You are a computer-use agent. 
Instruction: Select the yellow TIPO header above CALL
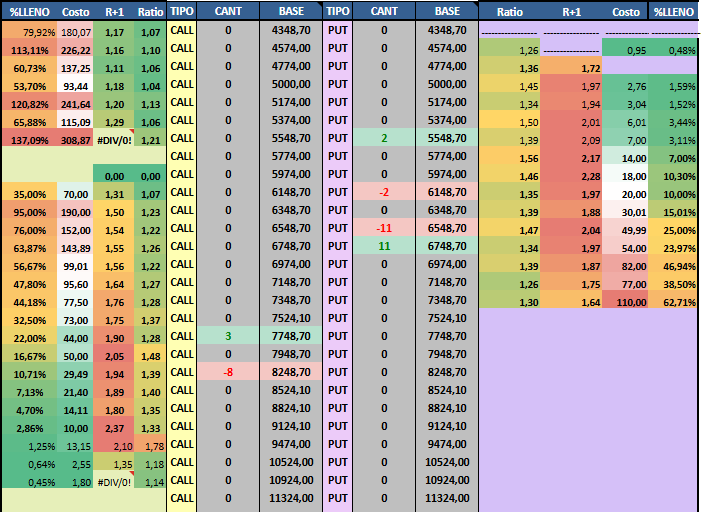182,11
